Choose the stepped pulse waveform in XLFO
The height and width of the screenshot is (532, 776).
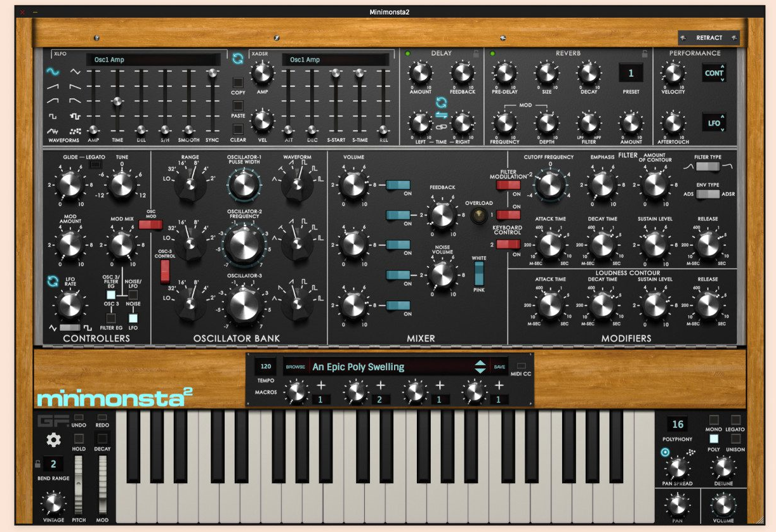coord(76,117)
